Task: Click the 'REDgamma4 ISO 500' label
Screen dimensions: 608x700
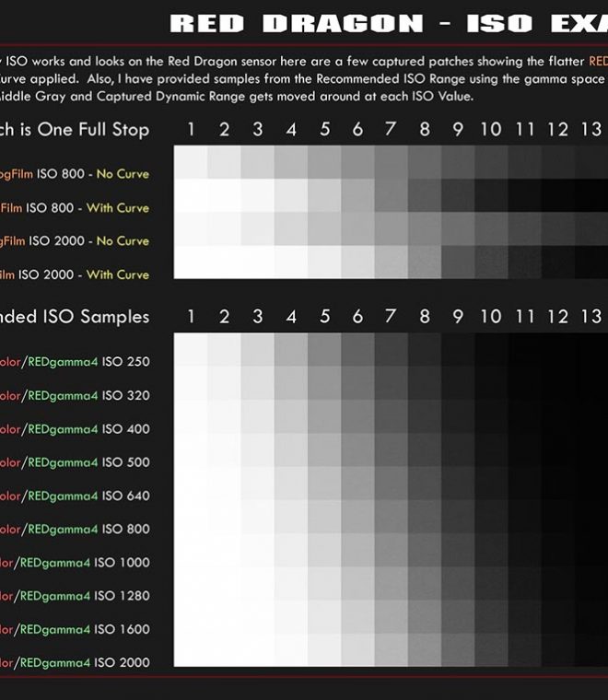Action: [x=88, y=462]
